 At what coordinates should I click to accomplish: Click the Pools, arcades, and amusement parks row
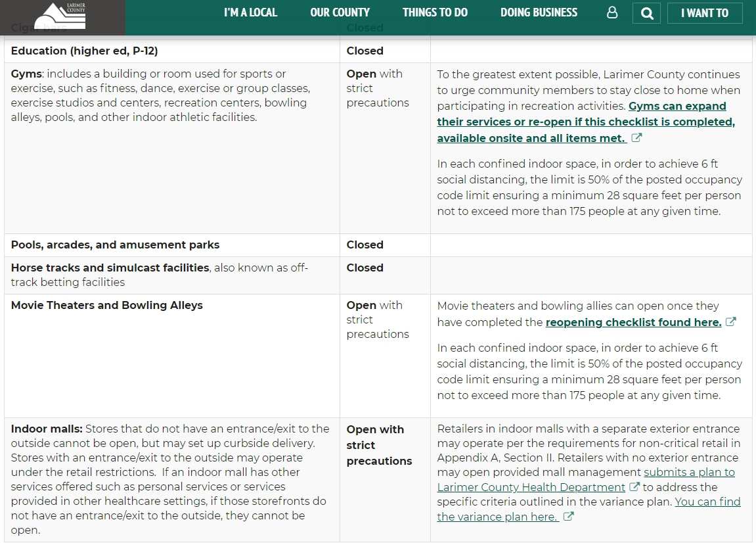(115, 245)
